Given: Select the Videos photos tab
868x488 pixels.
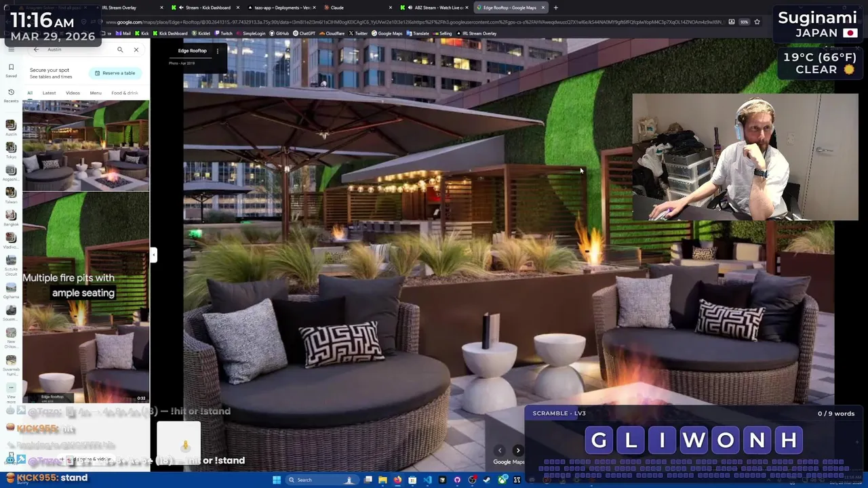Looking at the screenshot, I should tap(73, 93).
